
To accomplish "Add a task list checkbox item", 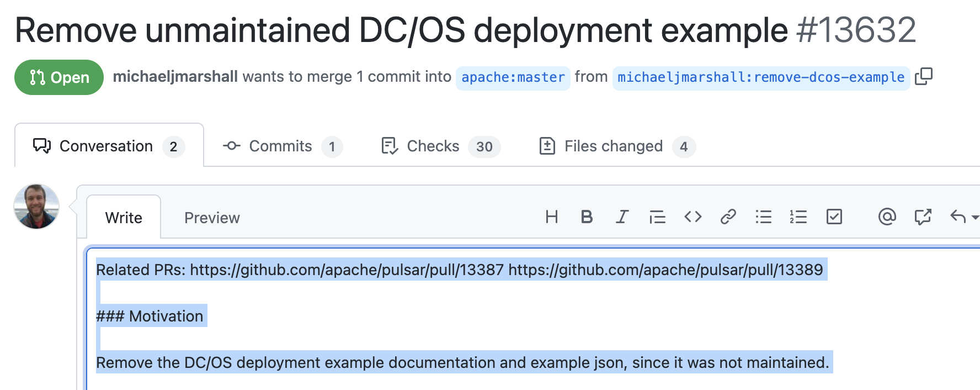I will [x=834, y=217].
